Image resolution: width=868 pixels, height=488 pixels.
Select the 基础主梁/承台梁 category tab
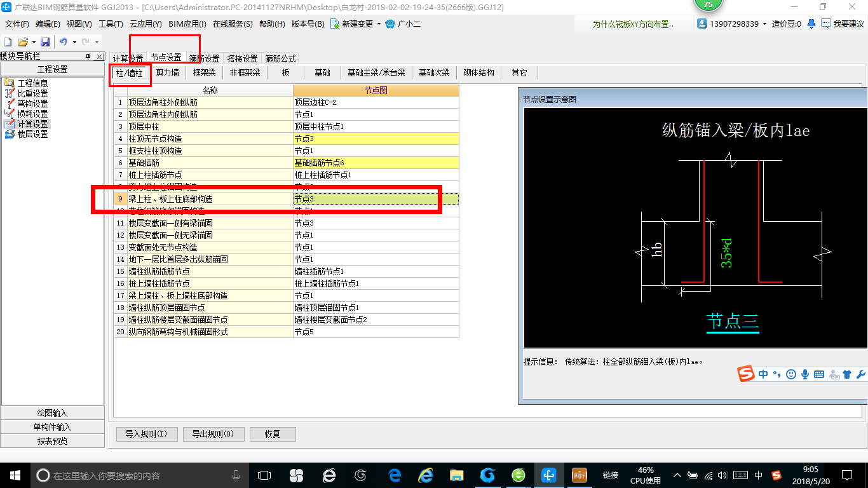tap(376, 72)
